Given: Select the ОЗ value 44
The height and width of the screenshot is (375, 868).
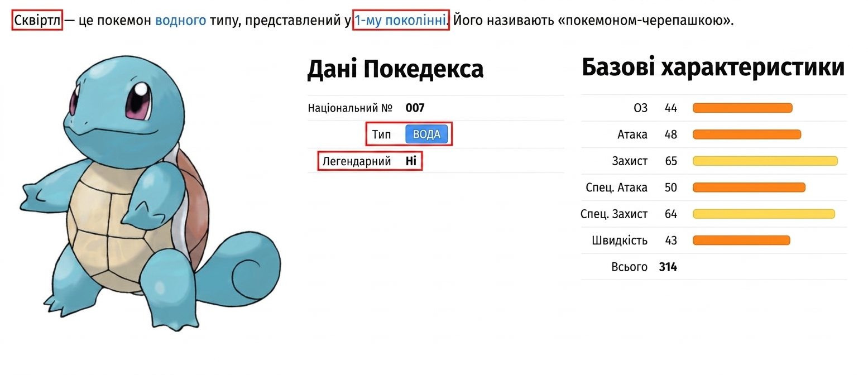Looking at the screenshot, I should tap(671, 108).
